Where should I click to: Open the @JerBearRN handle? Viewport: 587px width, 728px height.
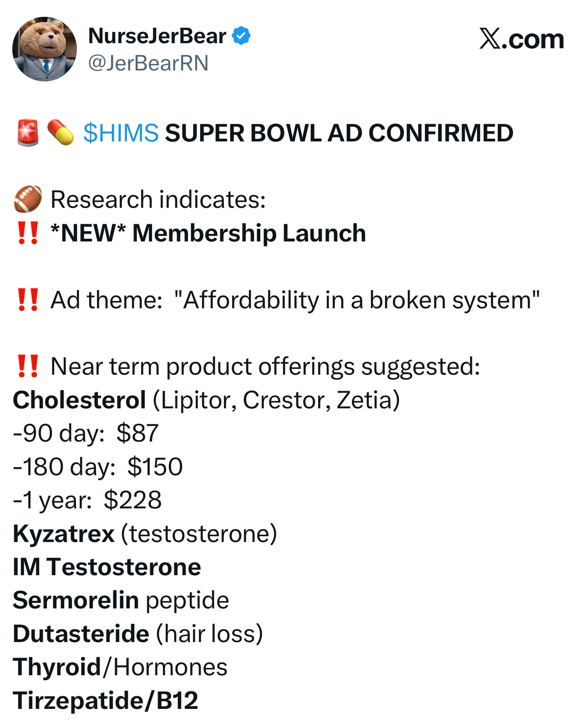click(148, 63)
